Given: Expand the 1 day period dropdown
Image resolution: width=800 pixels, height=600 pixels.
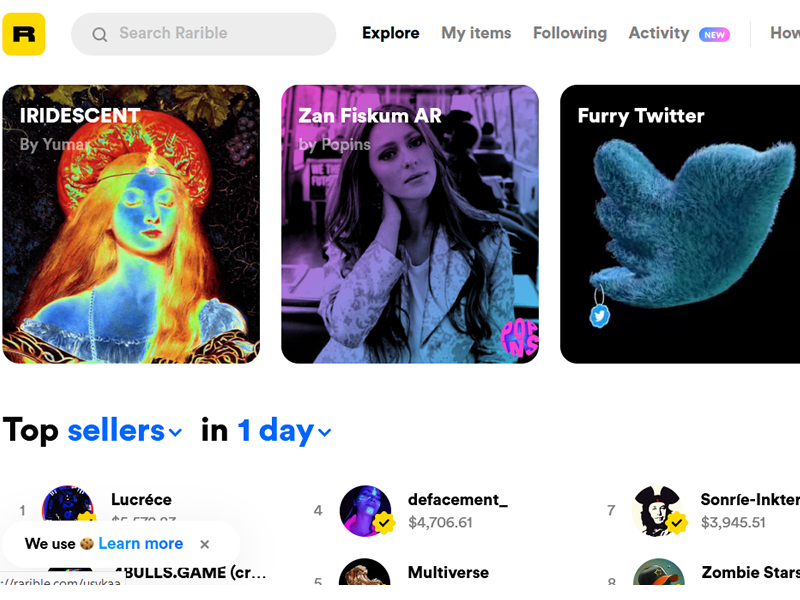Looking at the screenshot, I should (284, 431).
